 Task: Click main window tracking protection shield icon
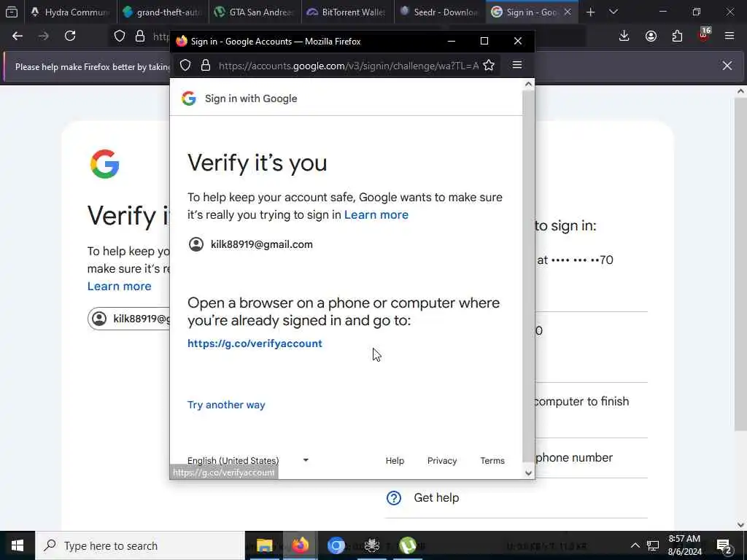120,36
